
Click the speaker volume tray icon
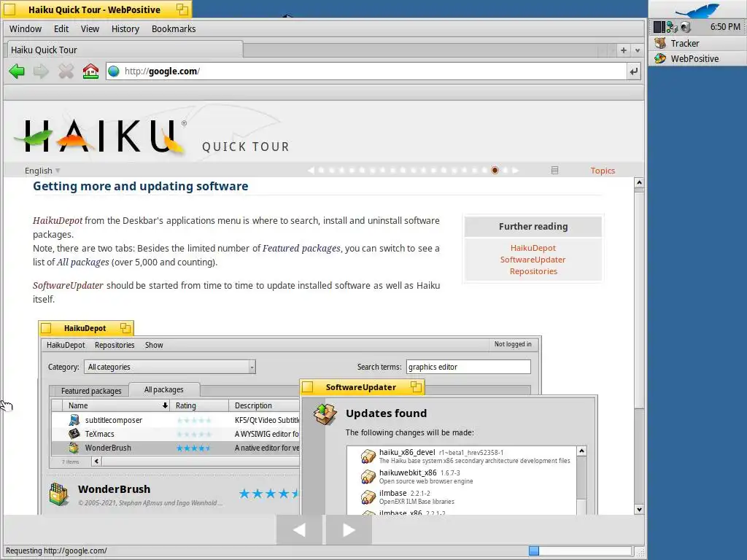click(x=685, y=27)
